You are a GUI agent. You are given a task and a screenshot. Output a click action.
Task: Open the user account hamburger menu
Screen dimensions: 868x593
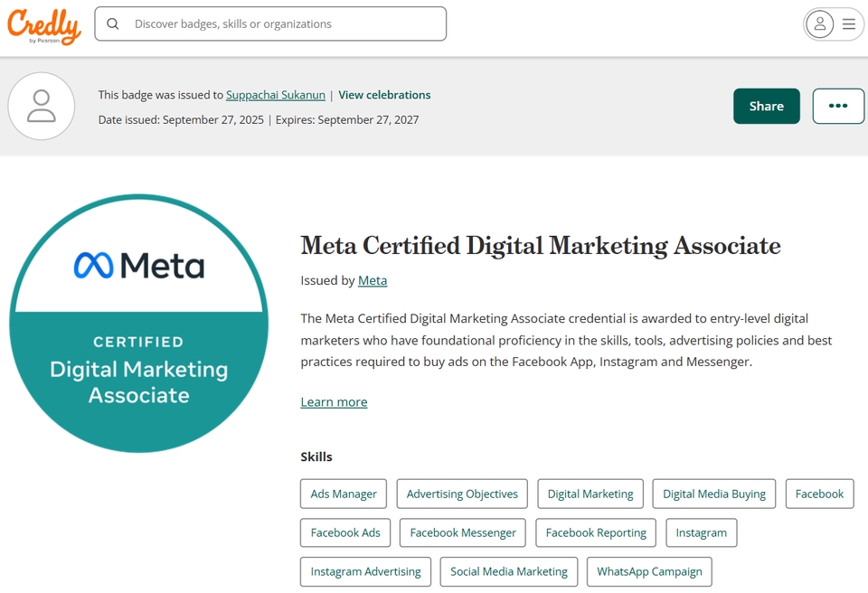coord(849,24)
